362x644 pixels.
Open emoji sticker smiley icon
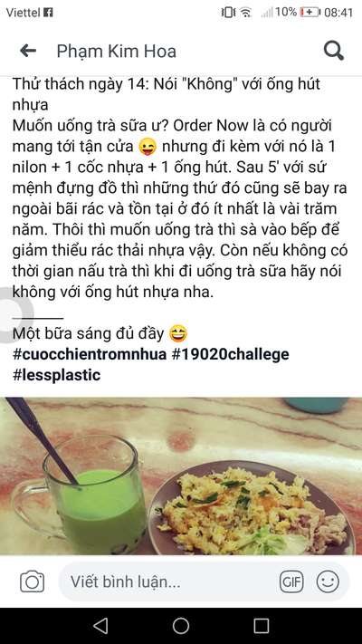pyautogui.click(x=328, y=582)
